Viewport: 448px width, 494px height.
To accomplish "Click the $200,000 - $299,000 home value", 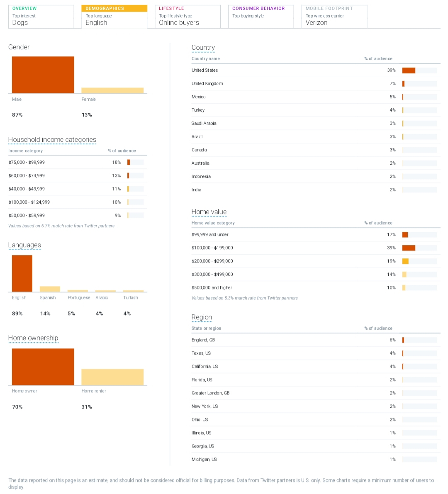I will point(316,261).
